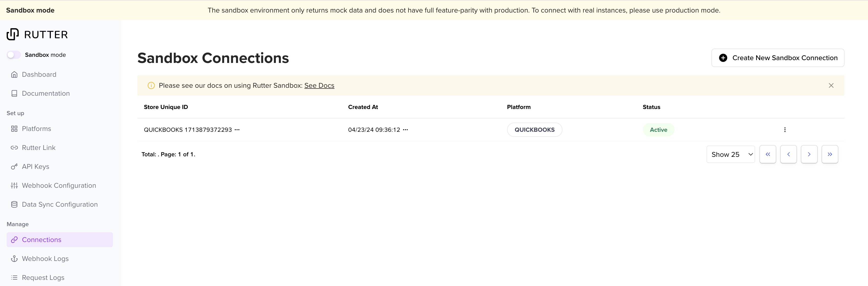The height and width of the screenshot is (286, 868).
Task: Click the Total Page 1 of 1 text
Action: 168,155
